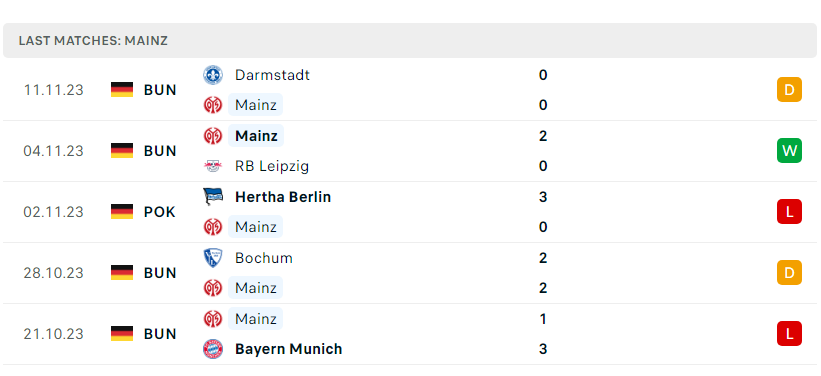
Task: Click Mainz crest in Darmstadt match row
Action: pos(213,105)
